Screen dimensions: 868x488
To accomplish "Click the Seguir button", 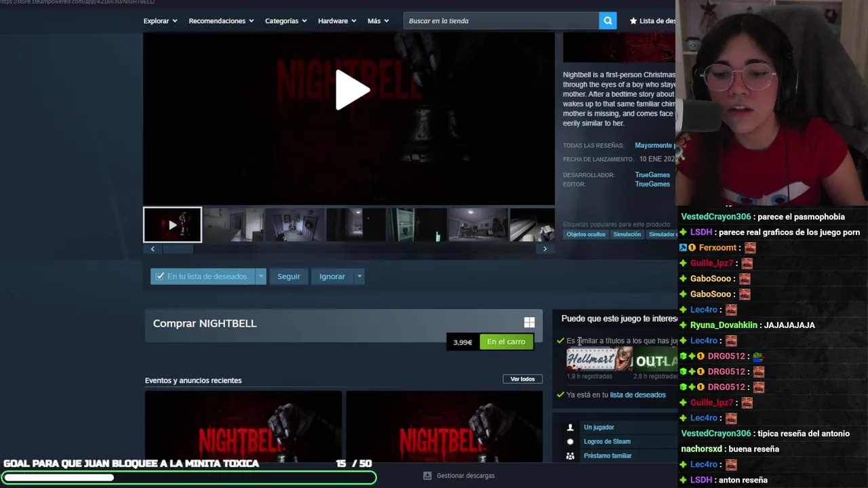I will (x=288, y=277).
